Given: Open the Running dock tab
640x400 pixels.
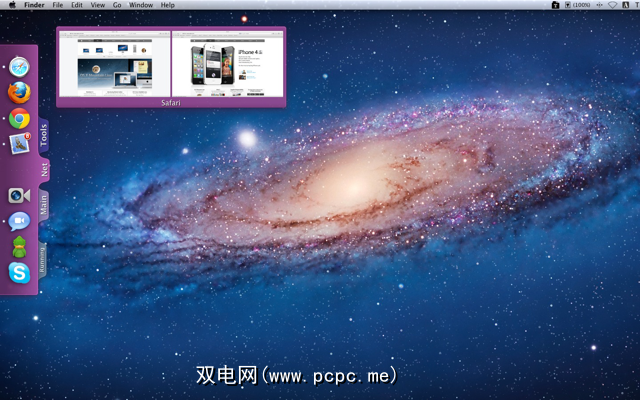Looking at the screenshot, I should [x=42, y=260].
